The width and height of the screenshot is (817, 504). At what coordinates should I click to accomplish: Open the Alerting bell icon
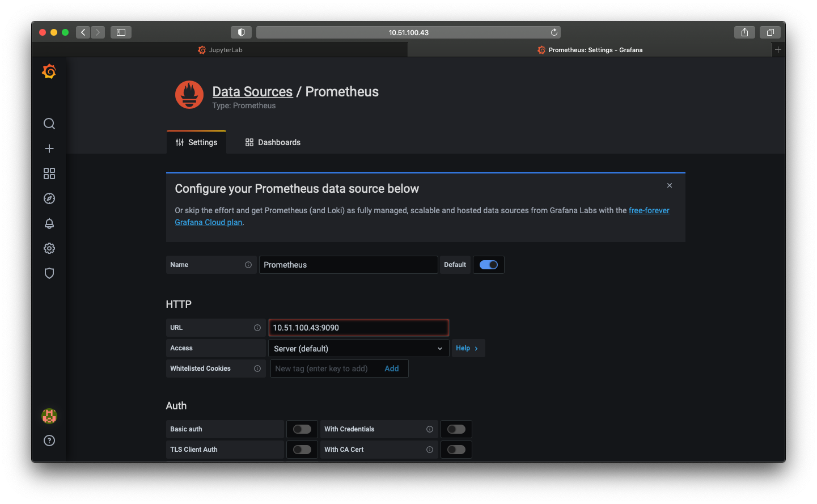click(x=49, y=223)
